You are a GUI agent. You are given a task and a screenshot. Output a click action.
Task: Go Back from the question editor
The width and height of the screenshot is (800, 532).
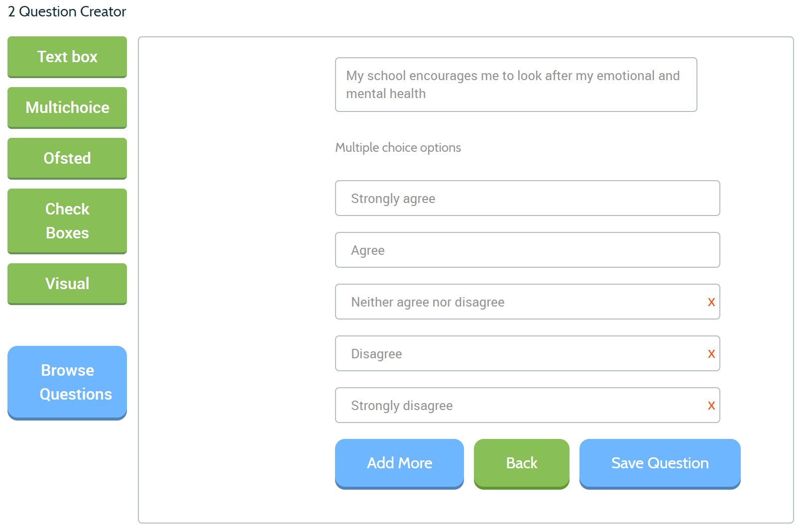click(x=522, y=464)
